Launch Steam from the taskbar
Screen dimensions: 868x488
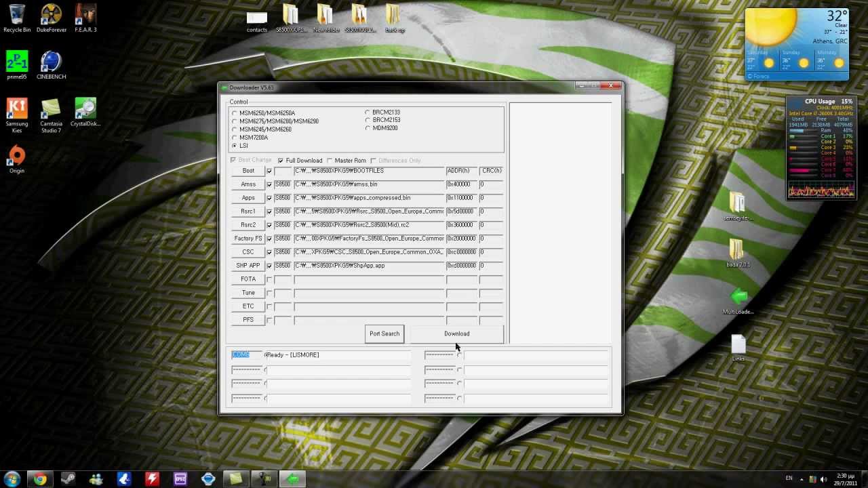click(68, 479)
